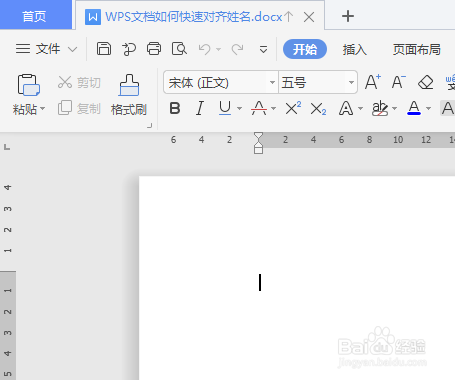This screenshot has width=455, height=380.
Task: Toggle character shading A icon
Action: click(448, 108)
